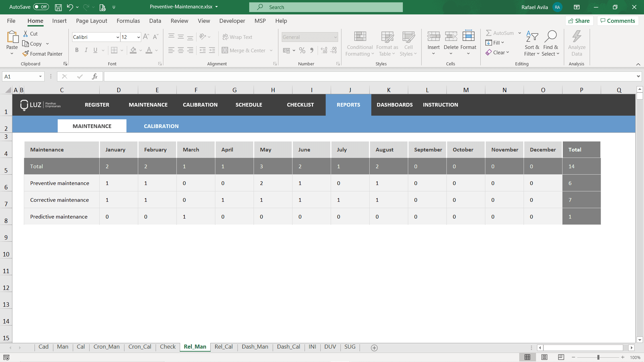Expand the Fill Color dropdown arrow
Screen dimensions: 644x362
(x=141, y=51)
